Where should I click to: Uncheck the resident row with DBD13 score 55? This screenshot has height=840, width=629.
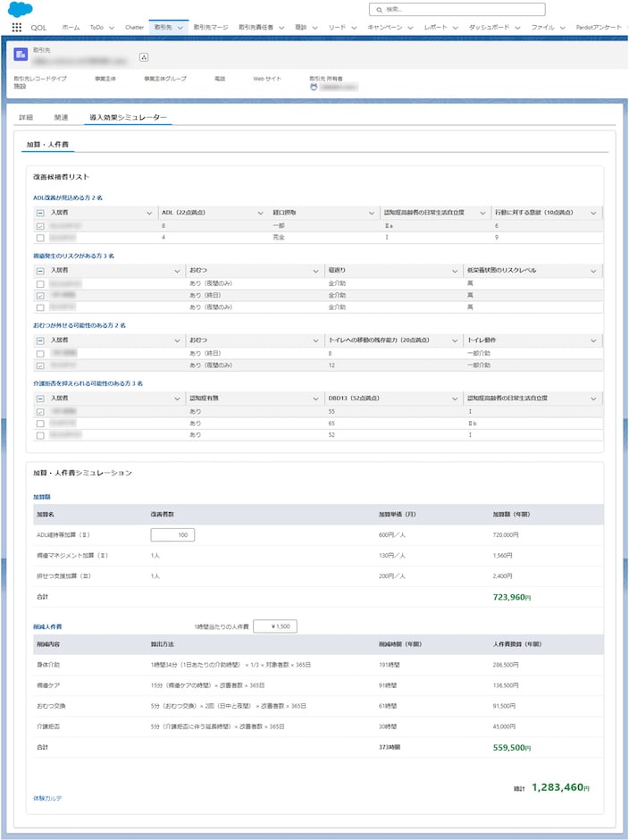click(40, 412)
